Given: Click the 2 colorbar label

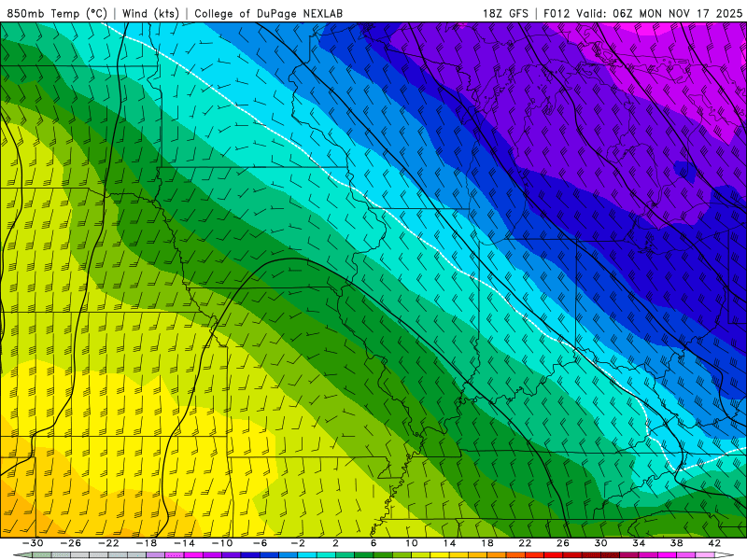Looking at the screenshot, I should click(x=335, y=543).
